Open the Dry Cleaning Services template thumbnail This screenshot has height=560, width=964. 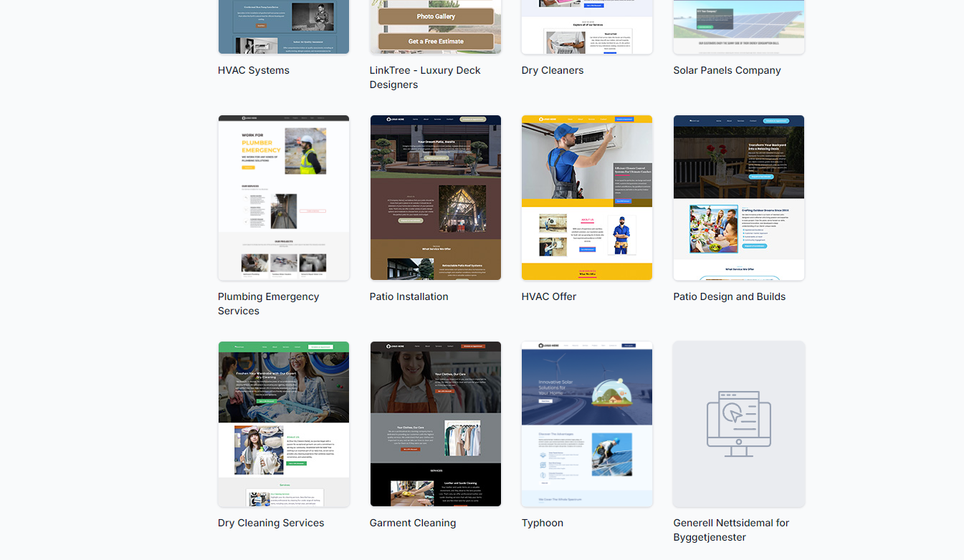pos(283,424)
